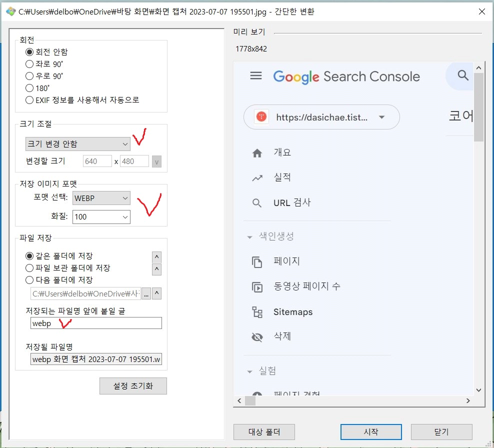Click the Honeyview app icon in the title bar
The image size is (494, 448).
[10, 11]
